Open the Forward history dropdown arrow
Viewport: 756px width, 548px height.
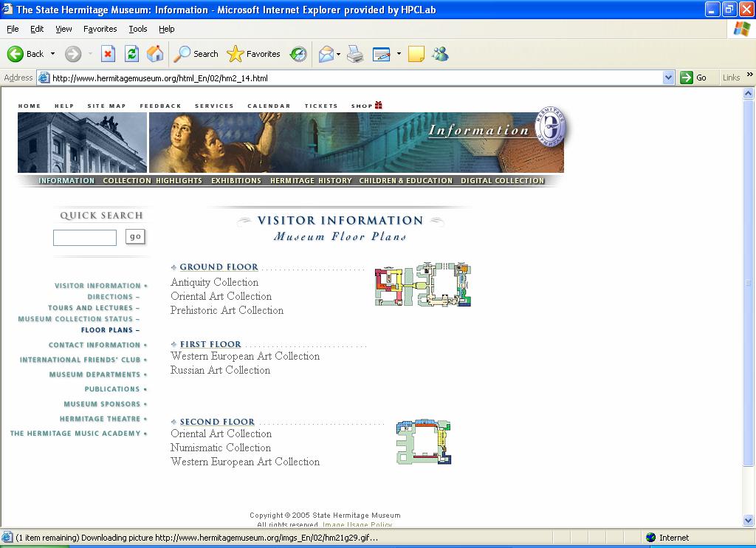point(90,54)
